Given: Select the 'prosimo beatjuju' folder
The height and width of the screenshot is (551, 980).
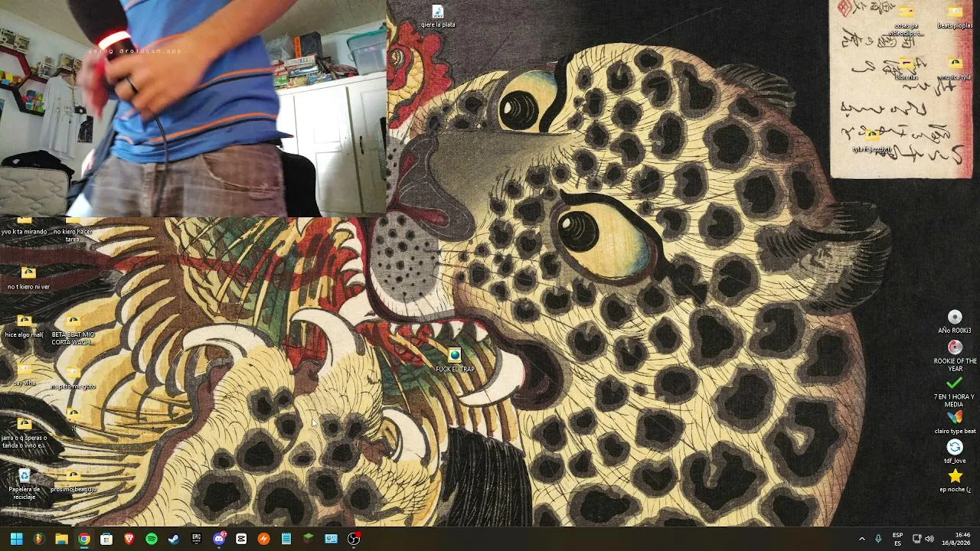Looking at the screenshot, I should pos(73,481).
